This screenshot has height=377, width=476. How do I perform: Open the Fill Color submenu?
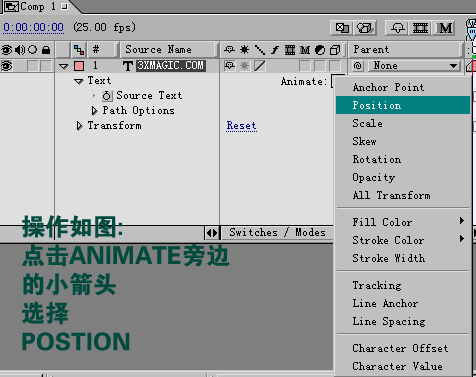click(403, 222)
